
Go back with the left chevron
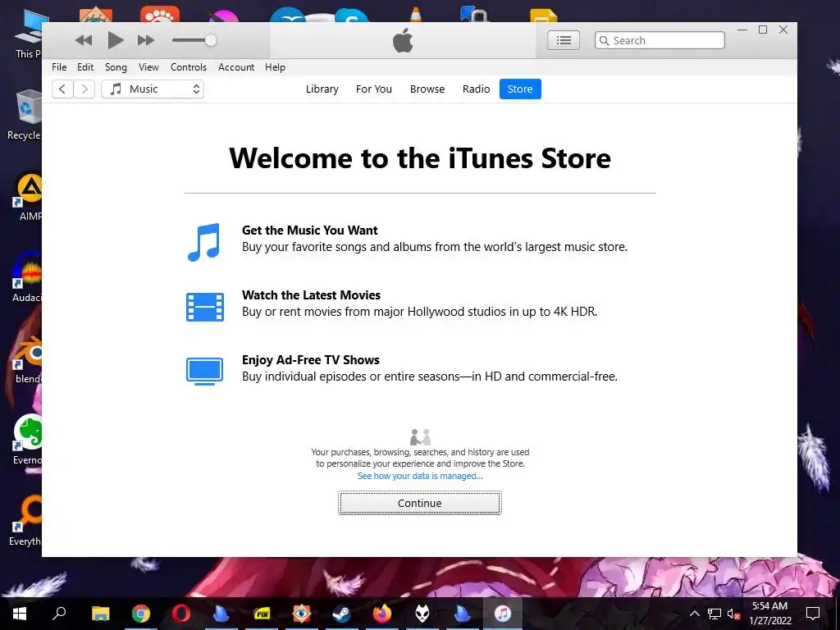[62, 89]
